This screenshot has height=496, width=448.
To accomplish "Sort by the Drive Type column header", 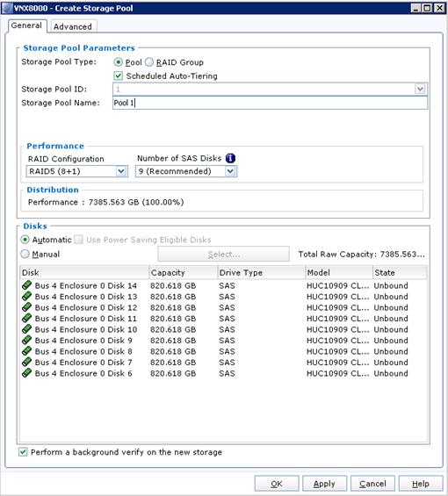I will pyautogui.click(x=262, y=272).
